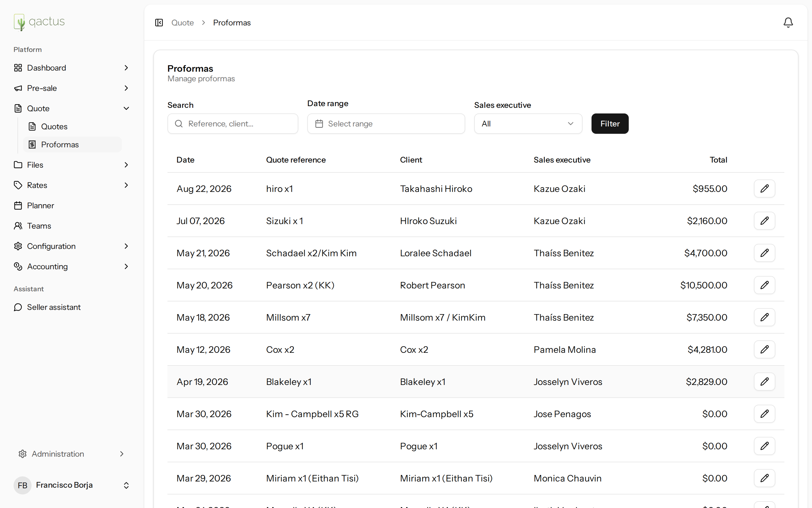Click client name Robert Pearson
The image size is (812, 508).
pyautogui.click(x=432, y=285)
